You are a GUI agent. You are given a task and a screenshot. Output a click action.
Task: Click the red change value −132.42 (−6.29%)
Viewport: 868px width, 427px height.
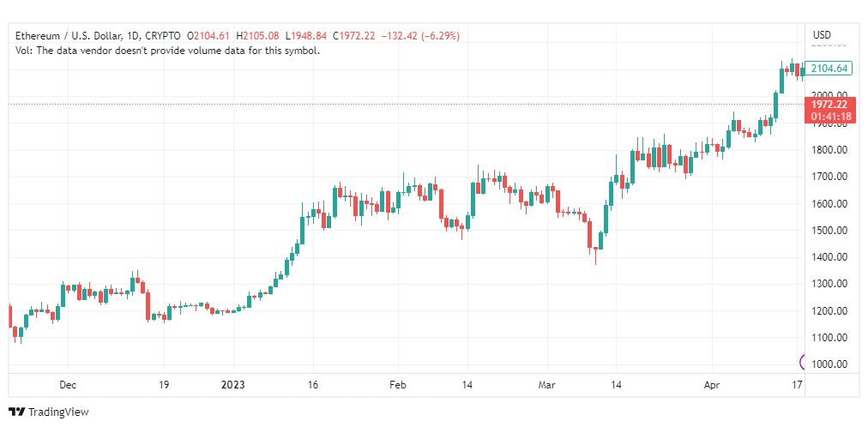point(419,36)
